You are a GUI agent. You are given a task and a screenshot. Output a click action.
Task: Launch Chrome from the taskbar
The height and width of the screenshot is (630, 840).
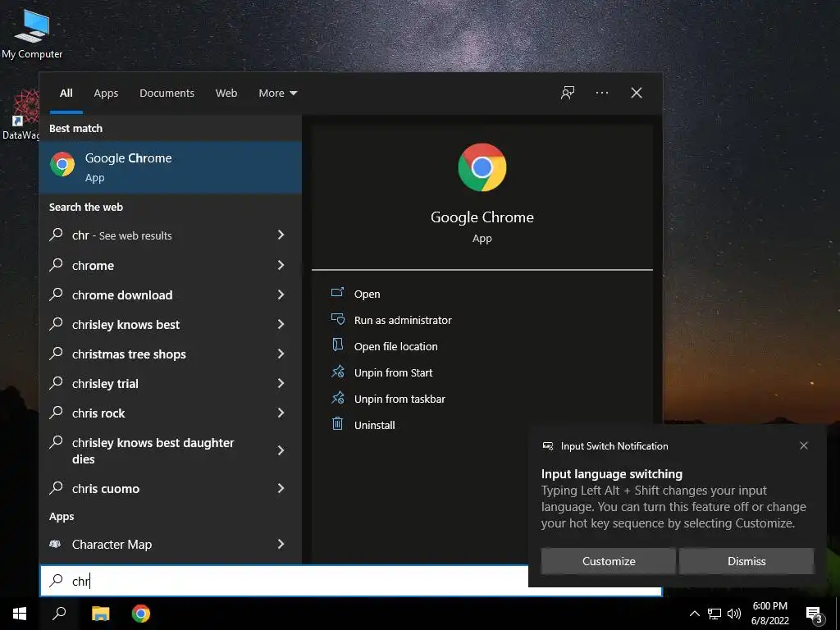click(141, 614)
